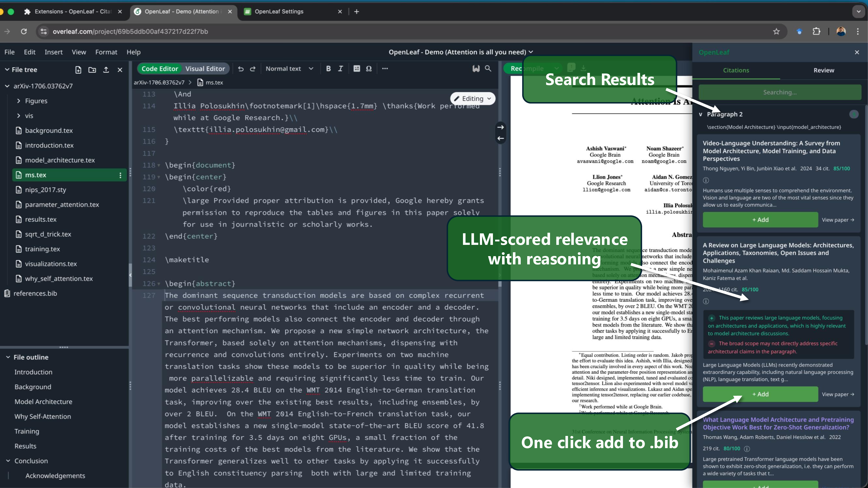Collapse the arXiv-1706.03762v7 folder

click(7, 86)
